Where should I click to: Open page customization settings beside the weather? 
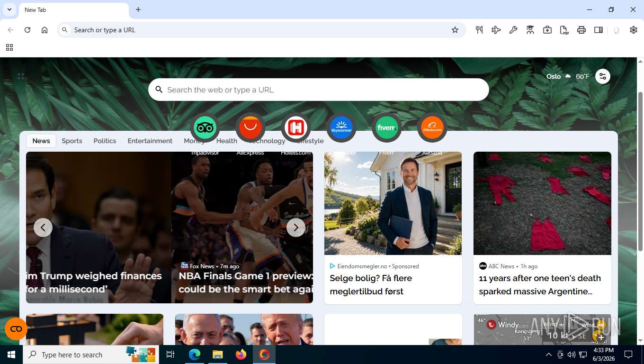tap(603, 76)
